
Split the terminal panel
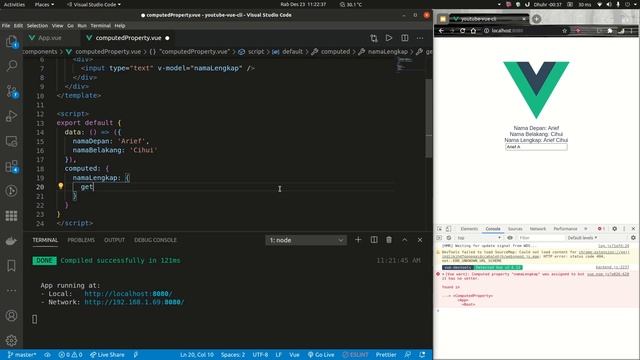(x=374, y=240)
